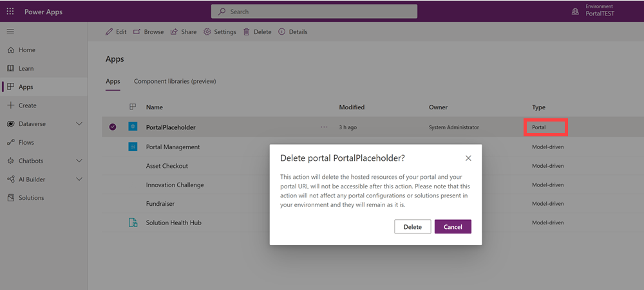Click the Flows icon in sidebar
Viewport: 644px width, 290px height.
pyautogui.click(x=11, y=142)
